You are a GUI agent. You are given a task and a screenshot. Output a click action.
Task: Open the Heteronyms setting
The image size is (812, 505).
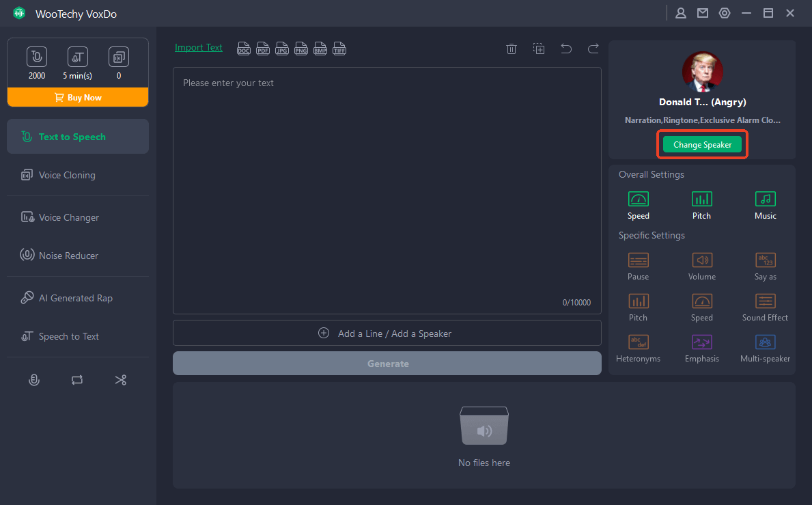pyautogui.click(x=638, y=342)
